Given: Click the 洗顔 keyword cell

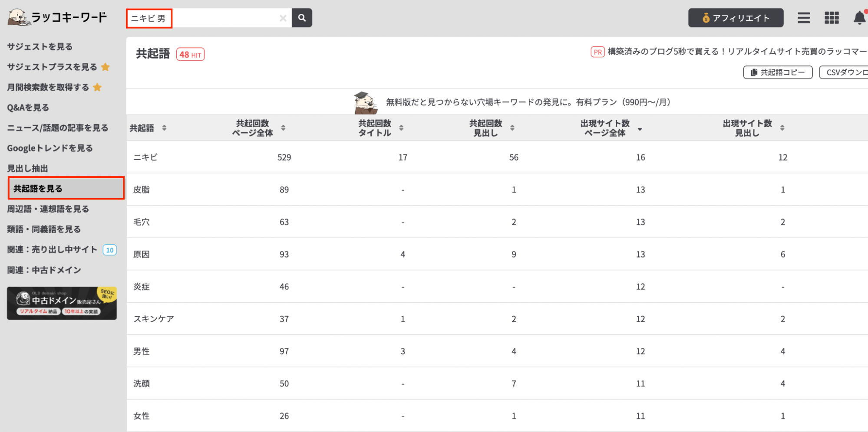Looking at the screenshot, I should [142, 383].
